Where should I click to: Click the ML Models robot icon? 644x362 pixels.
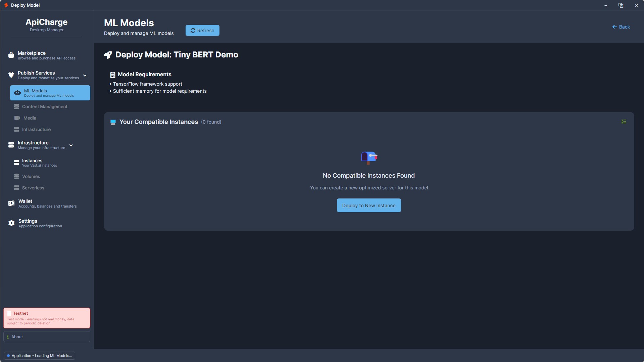click(x=17, y=93)
